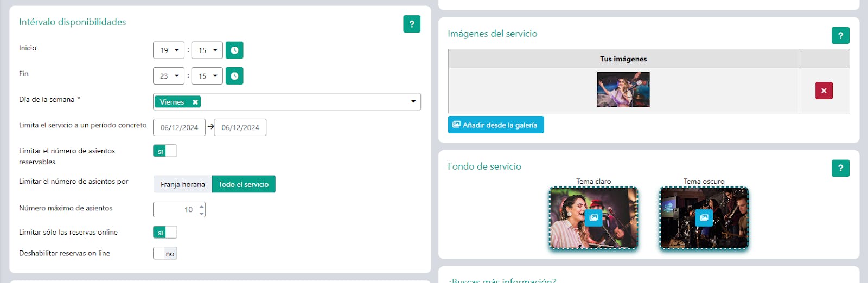This screenshot has height=283, width=868.
Task: Open help for Imágenes del servicio
Action: (x=840, y=35)
